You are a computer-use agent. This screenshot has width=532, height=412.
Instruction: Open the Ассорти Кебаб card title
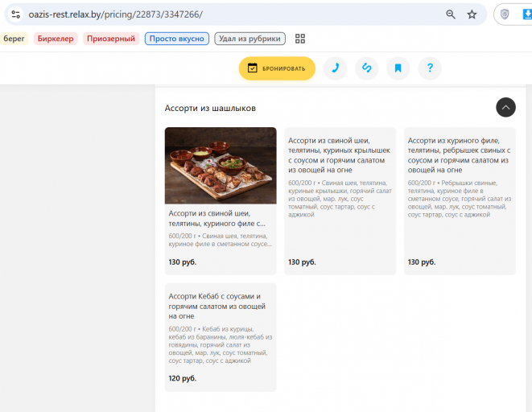217,307
